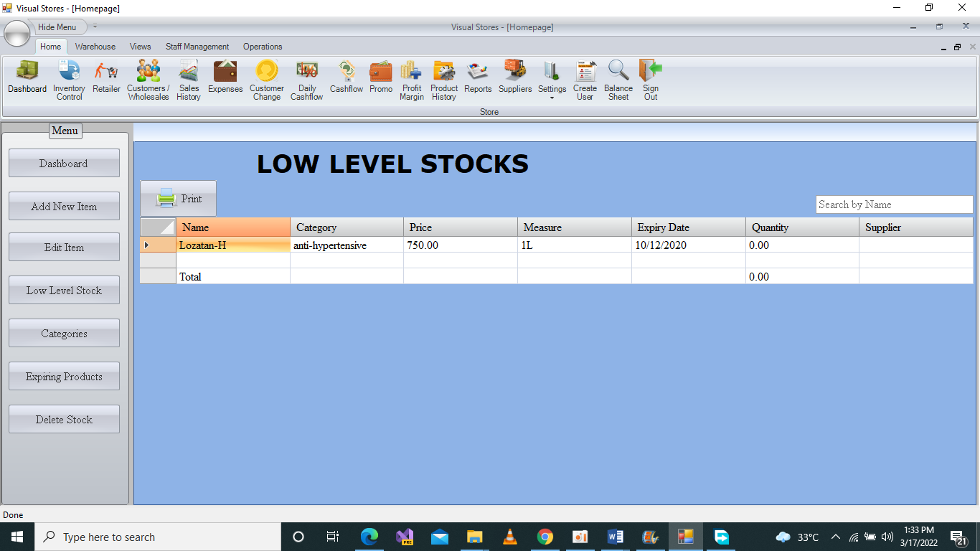This screenshot has width=980, height=551.
Task: Click the 10/12/2020 expiry date cell
Action: [689, 245]
